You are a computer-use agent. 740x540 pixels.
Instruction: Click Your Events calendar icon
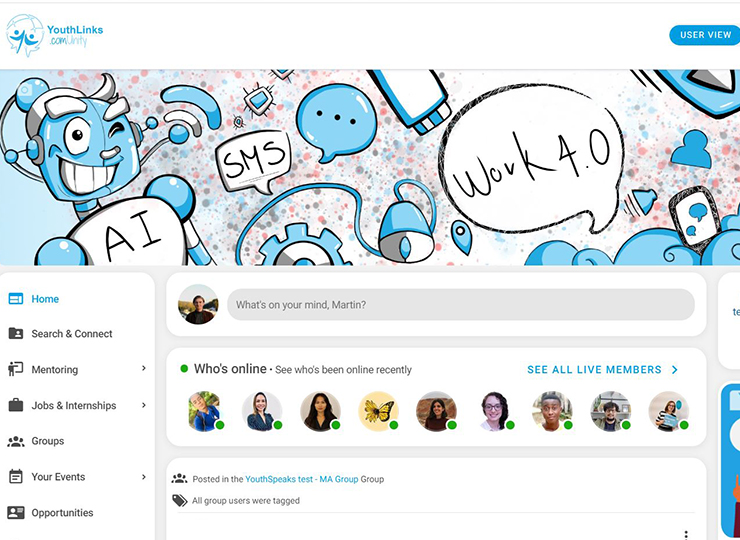(x=16, y=477)
